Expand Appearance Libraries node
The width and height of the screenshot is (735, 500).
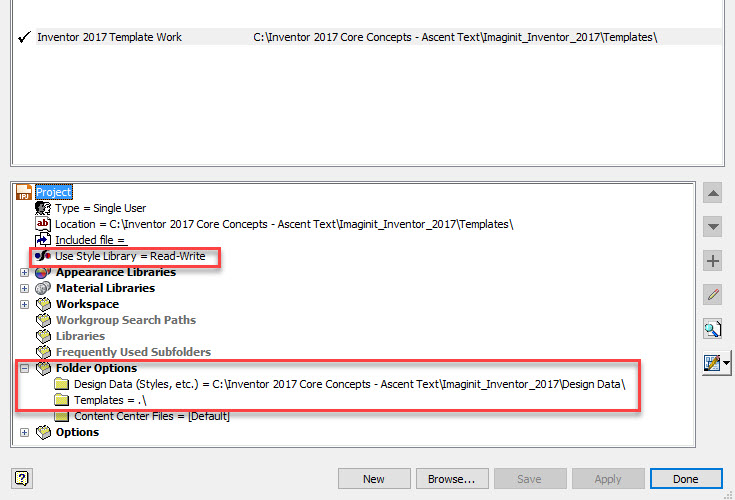24,272
